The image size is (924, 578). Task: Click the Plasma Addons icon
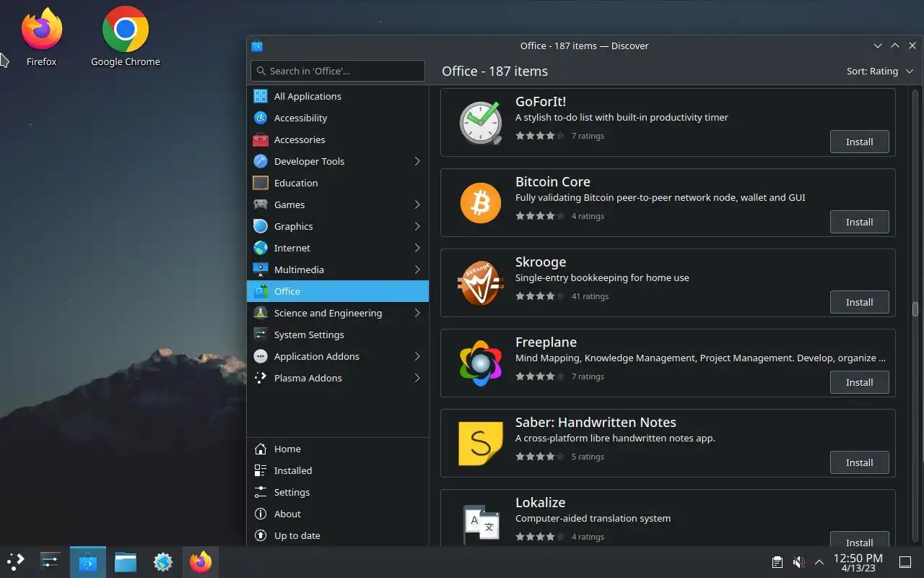(x=261, y=378)
